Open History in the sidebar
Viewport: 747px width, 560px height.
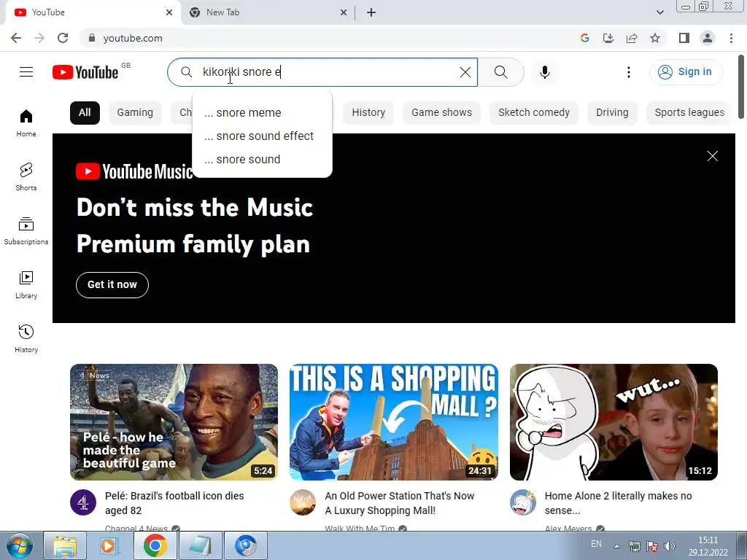click(26, 338)
